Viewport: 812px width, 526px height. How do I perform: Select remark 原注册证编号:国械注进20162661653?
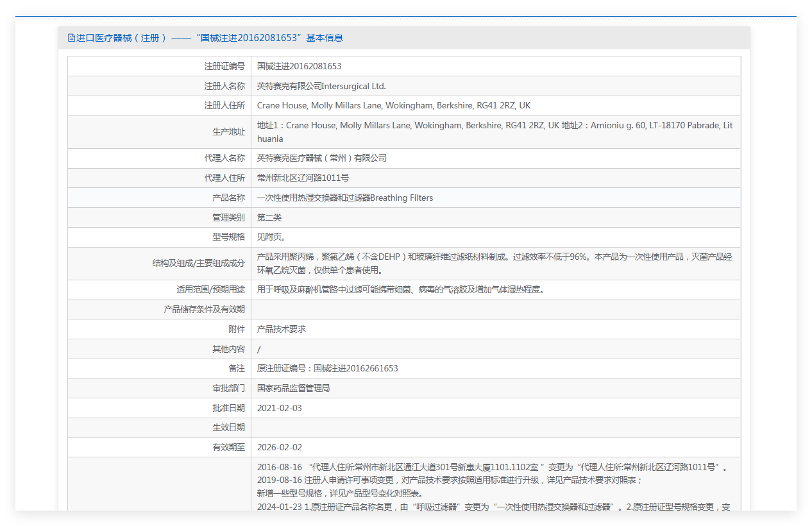point(328,369)
